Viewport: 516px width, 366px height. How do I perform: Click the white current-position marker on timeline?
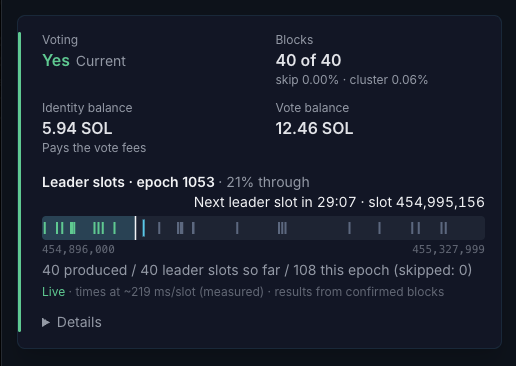click(x=135, y=228)
